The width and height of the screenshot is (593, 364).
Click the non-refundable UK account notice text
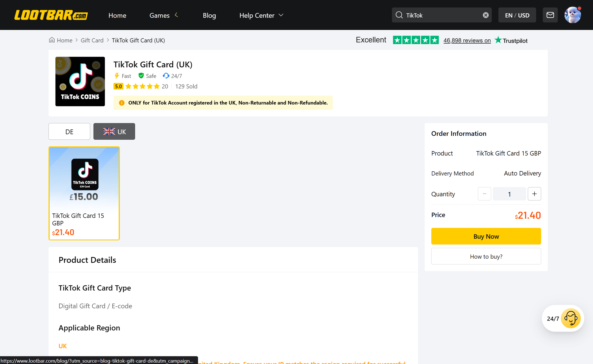click(228, 103)
